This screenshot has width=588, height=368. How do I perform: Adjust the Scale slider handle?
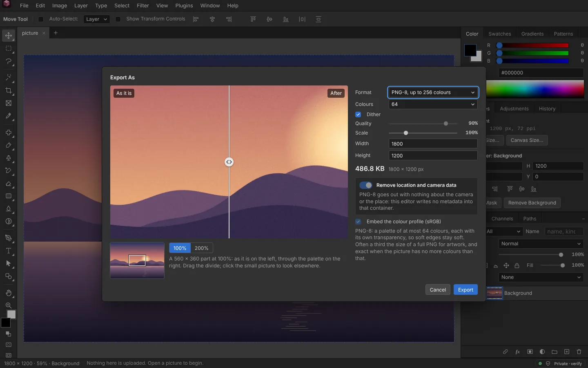406,133
